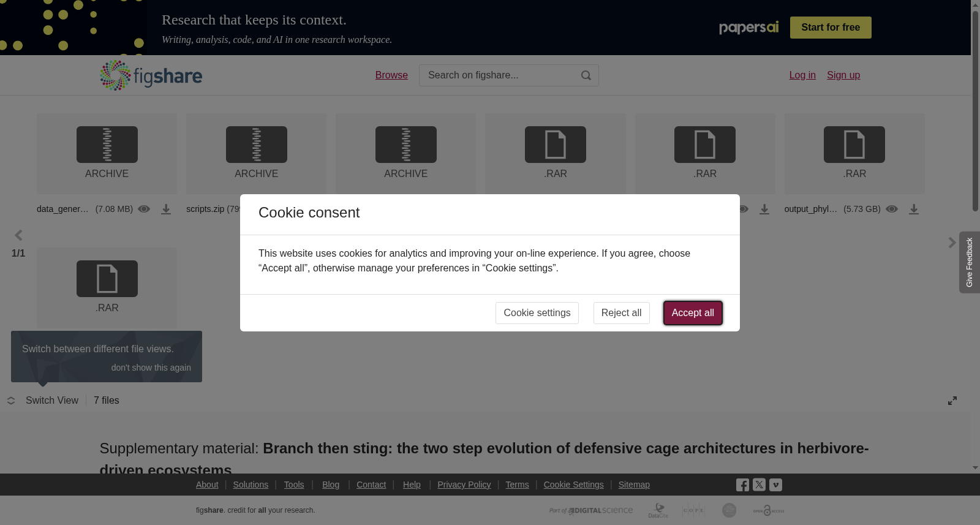The image size is (980, 525).
Task: Click DataCite footer logo
Action: tap(658, 510)
